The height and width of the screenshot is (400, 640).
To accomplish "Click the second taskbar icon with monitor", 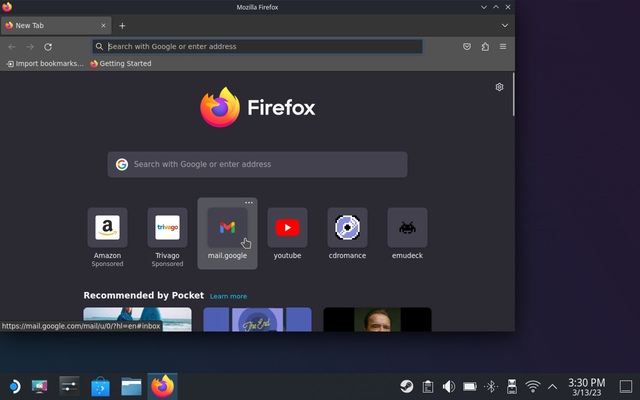I will [40, 386].
